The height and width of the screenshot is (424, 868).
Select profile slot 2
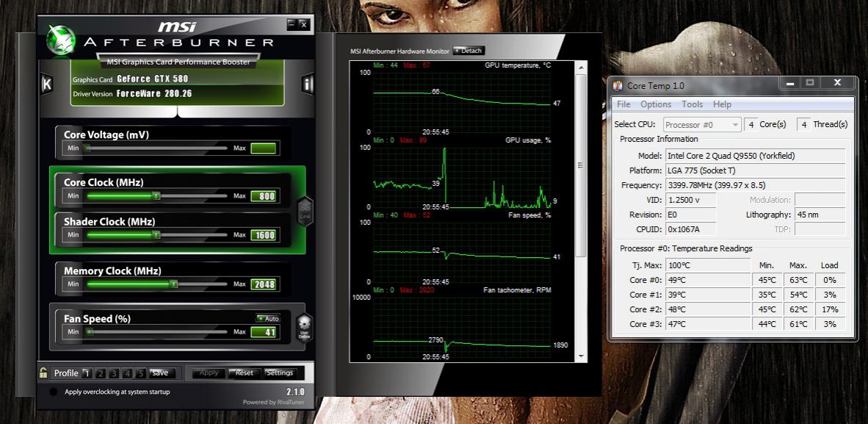click(x=100, y=373)
